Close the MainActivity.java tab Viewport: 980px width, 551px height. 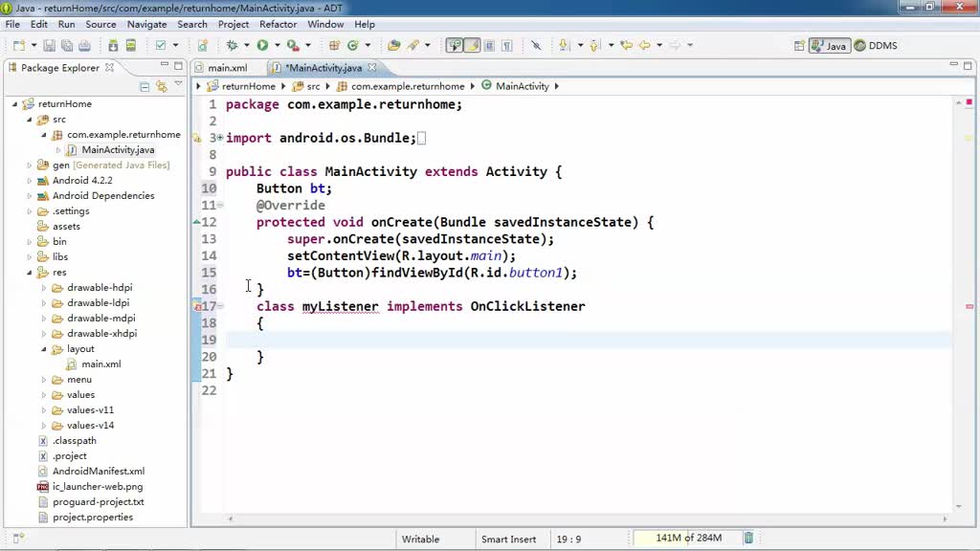(x=372, y=67)
